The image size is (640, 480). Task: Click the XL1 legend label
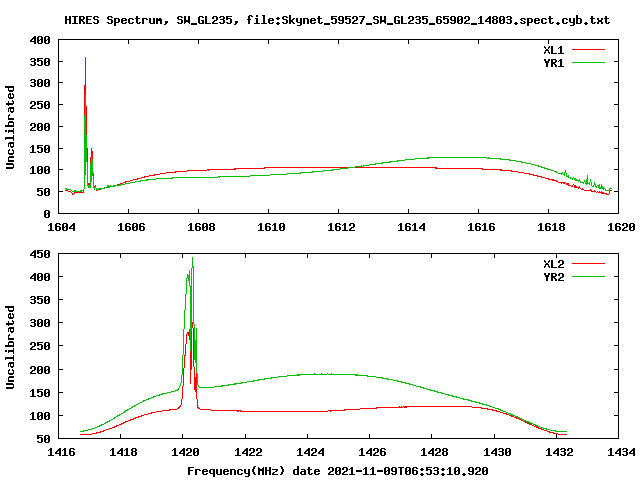554,50
